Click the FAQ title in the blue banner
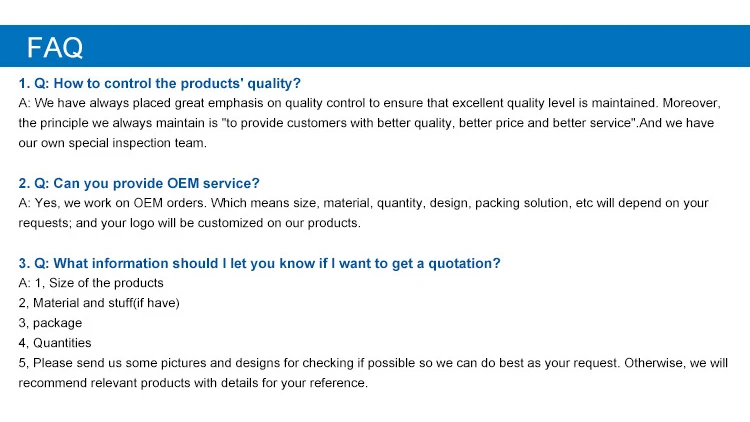Viewport: 750px width, 422px height. pos(55,47)
